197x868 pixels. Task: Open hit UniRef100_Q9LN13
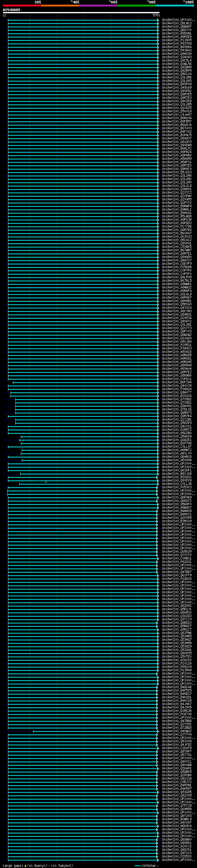177,23
